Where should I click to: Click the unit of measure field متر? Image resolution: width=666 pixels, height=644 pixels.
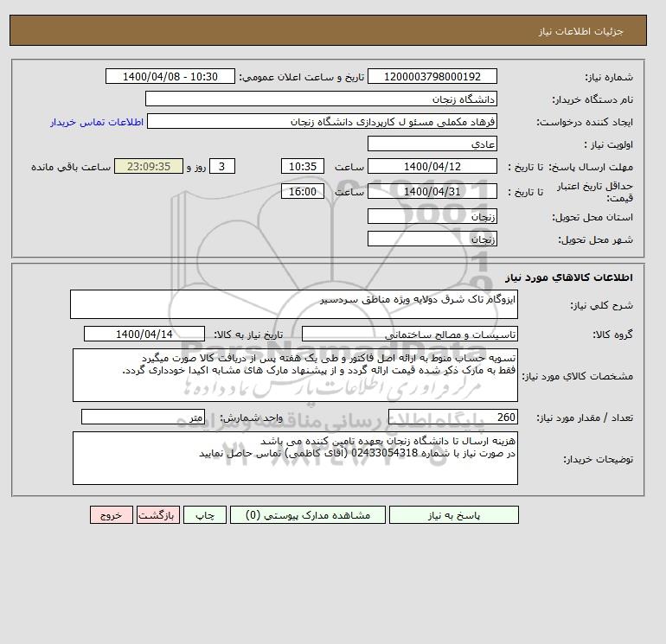pyautogui.click(x=143, y=417)
